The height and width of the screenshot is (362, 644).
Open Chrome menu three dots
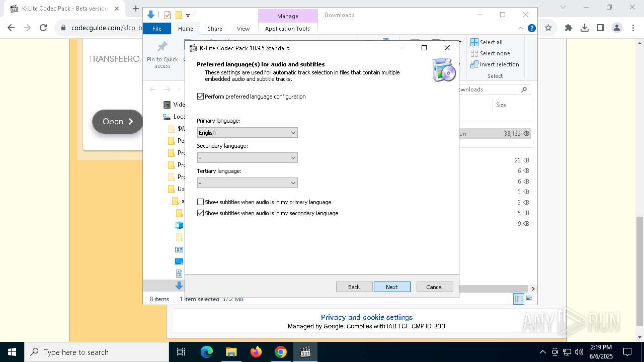[632, 28]
